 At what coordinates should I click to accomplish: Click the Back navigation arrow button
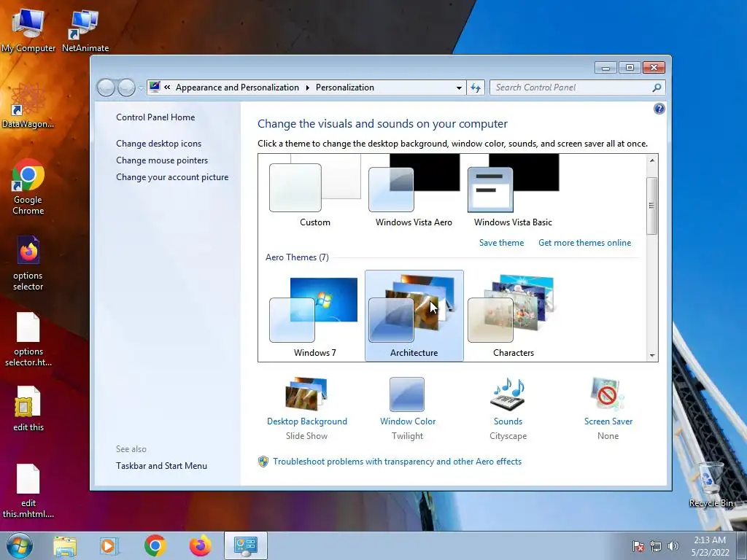[106, 87]
